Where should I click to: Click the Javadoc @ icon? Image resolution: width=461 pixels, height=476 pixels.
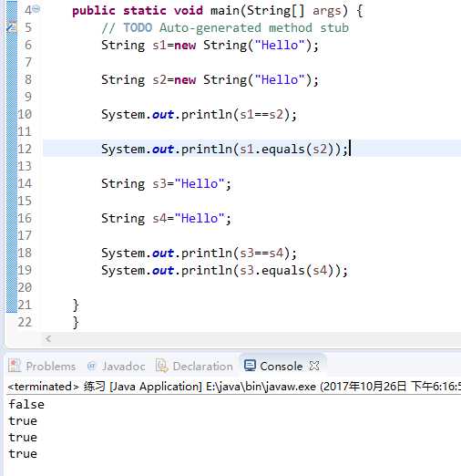91,366
